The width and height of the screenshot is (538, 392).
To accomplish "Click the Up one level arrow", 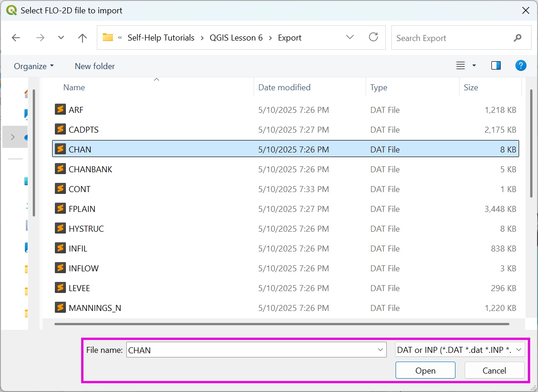I will point(83,38).
